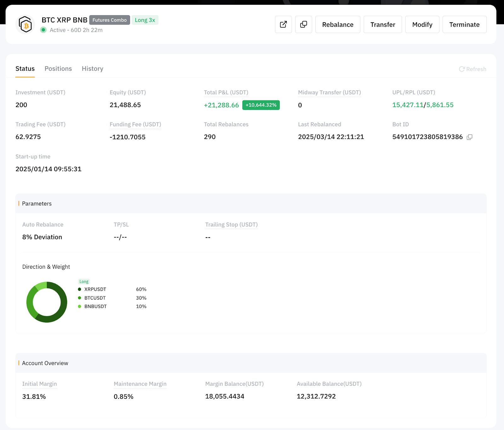Viewport: 504px width, 430px height.
Task: Click the XRPUSDT dark green legend dot
Action: 79,289
